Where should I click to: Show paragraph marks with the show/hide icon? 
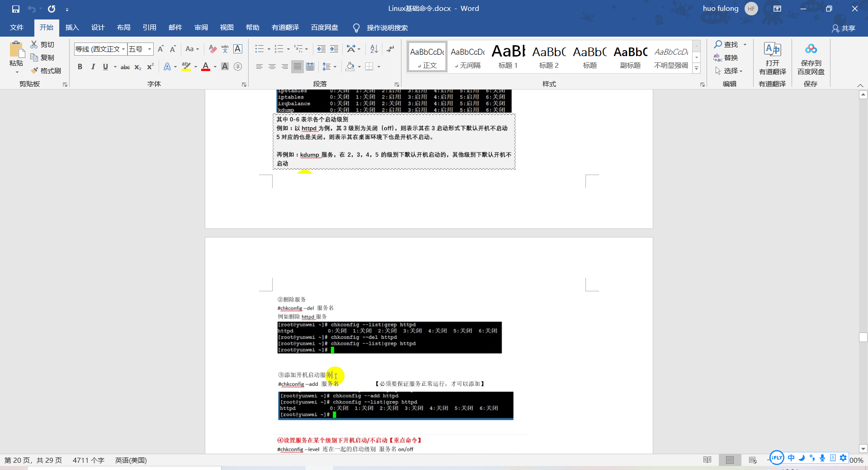(390, 49)
